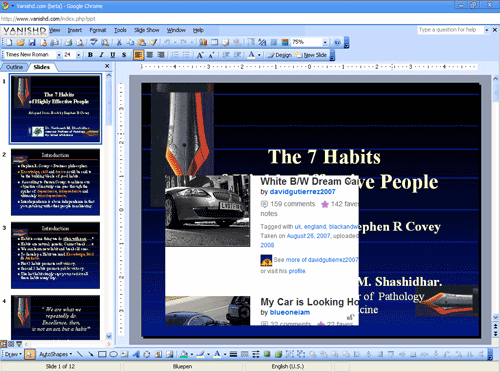
Task: Print the presentation
Action: coord(68,42)
